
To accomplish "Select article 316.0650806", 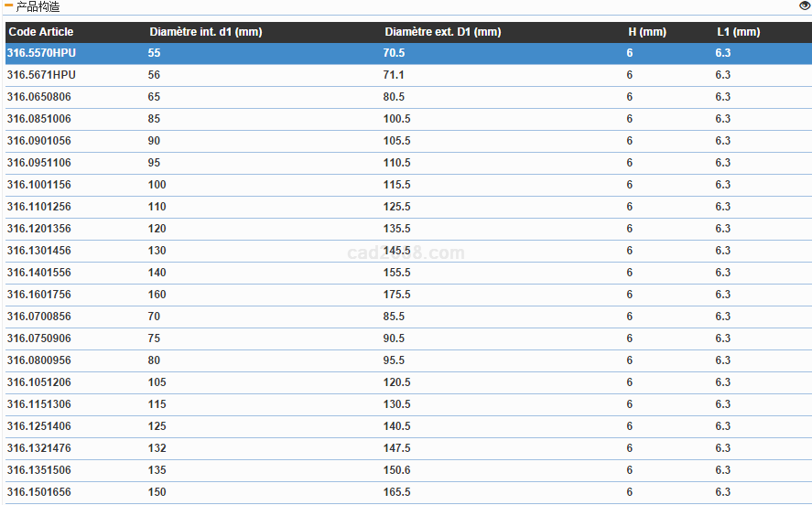I will tap(38, 97).
